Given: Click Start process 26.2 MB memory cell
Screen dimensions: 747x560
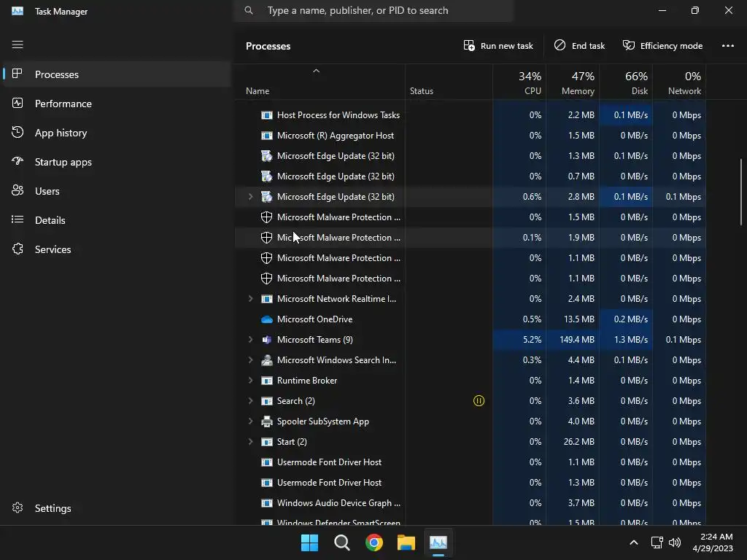Looking at the screenshot, I should click(x=573, y=442).
